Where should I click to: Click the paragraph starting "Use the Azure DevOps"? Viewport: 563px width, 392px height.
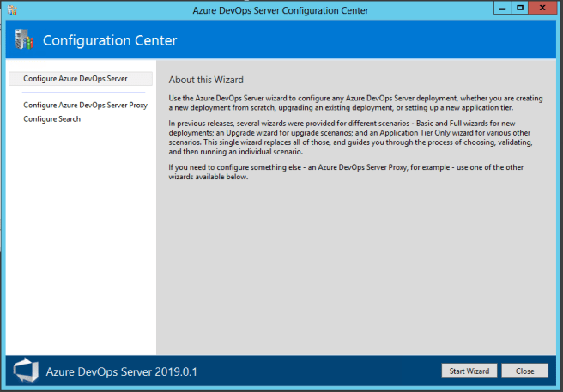355,102
